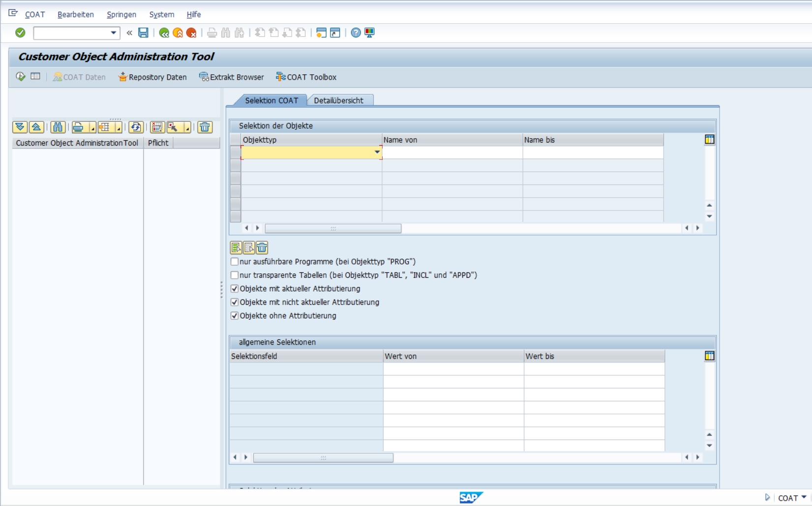
Task: Click the Create new session icon
Action: tap(321, 33)
